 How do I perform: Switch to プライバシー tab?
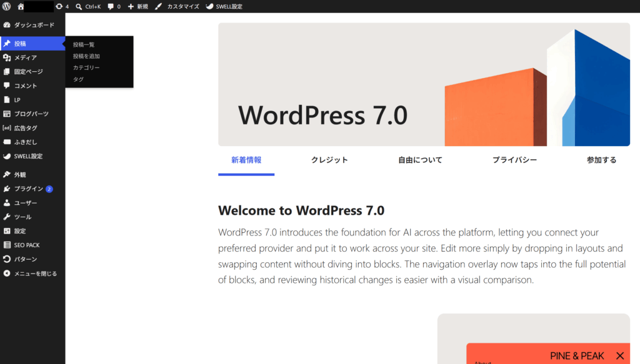point(514,160)
